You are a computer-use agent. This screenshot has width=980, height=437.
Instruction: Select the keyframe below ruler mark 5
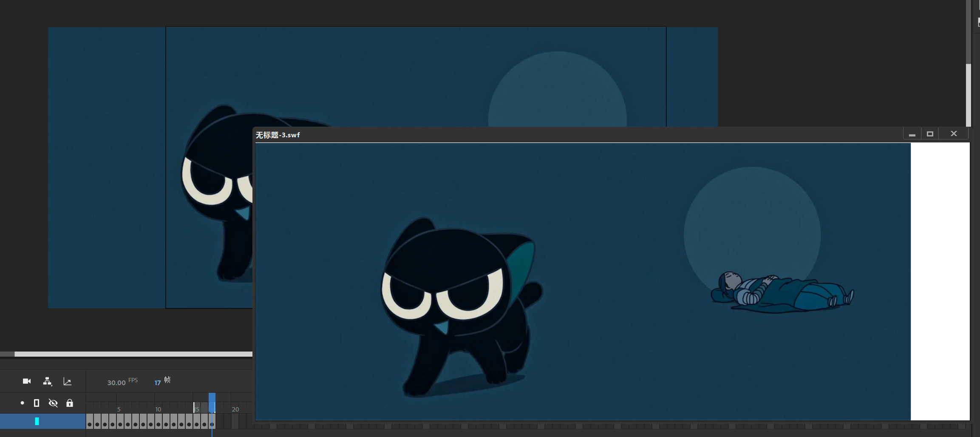point(120,421)
